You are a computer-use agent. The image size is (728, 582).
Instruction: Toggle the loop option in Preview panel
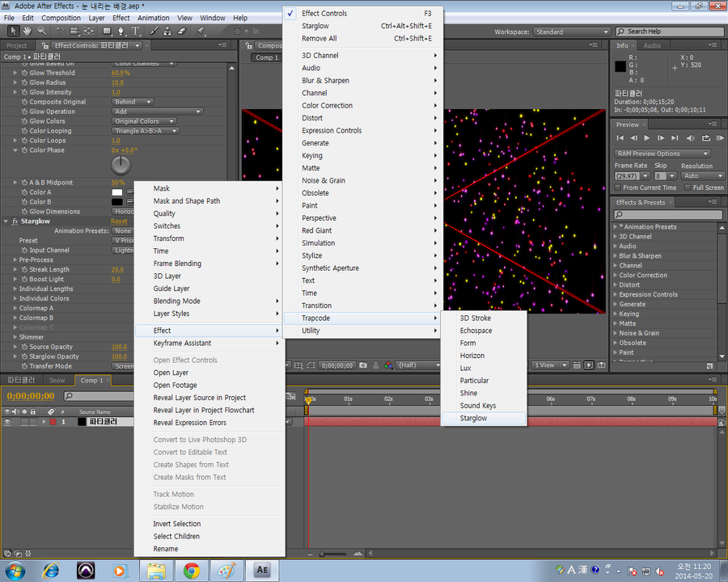(x=706, y=138)
